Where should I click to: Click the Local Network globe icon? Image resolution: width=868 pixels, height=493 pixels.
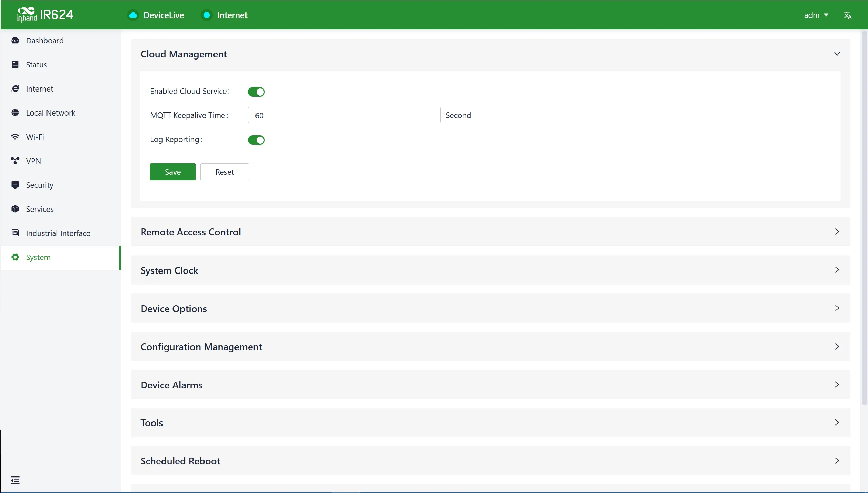point(15,113)
